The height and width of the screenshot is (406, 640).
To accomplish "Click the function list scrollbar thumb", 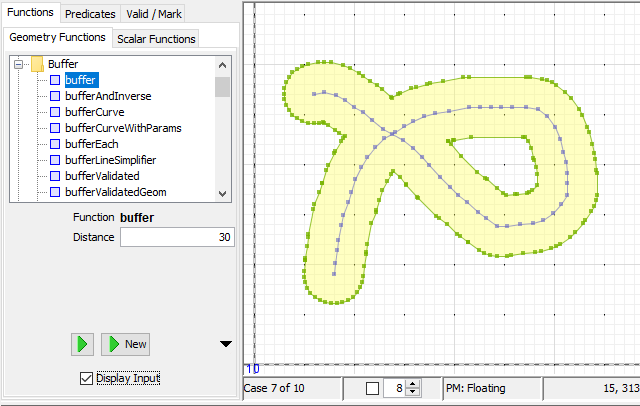I will coord(222,87).
